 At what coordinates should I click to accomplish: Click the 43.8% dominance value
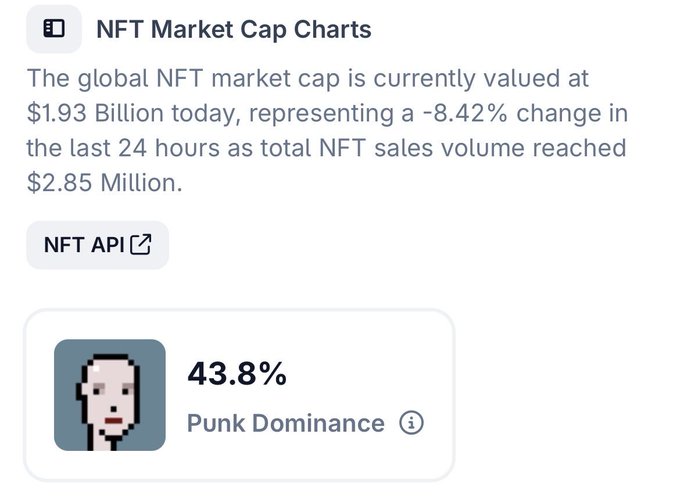pyautogui.click(x=237, y=374)
